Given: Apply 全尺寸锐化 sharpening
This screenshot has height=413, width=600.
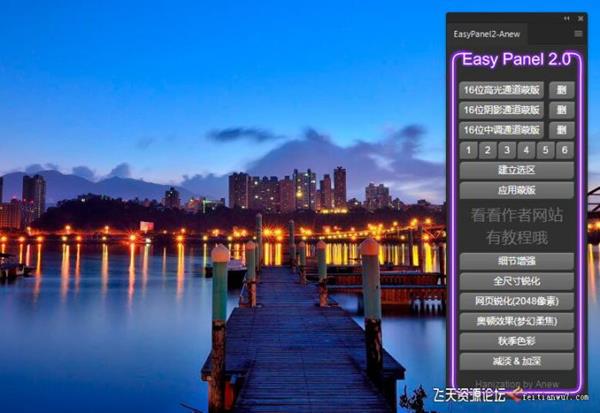Looking at the screenshot, I should click(516, 281).
